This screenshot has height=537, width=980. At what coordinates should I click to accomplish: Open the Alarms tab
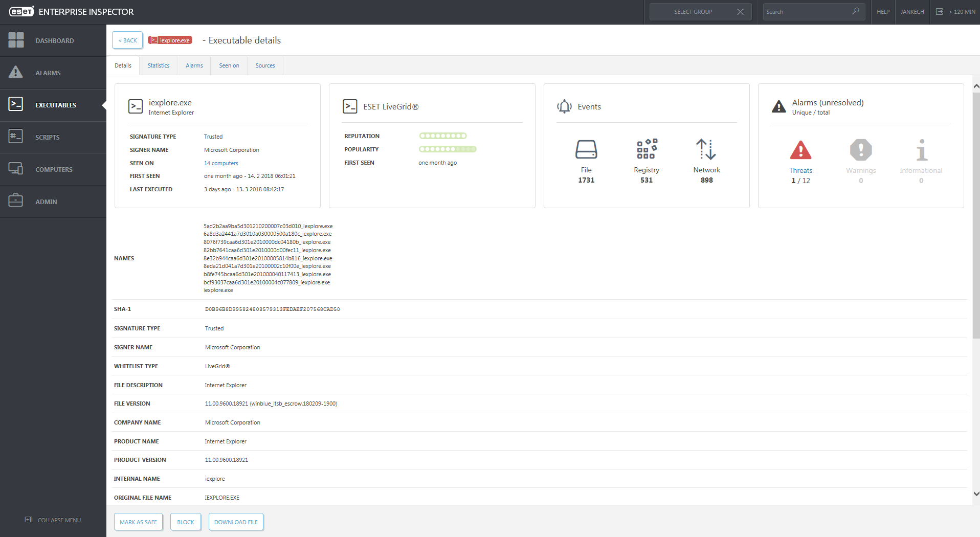coord(194,65)
